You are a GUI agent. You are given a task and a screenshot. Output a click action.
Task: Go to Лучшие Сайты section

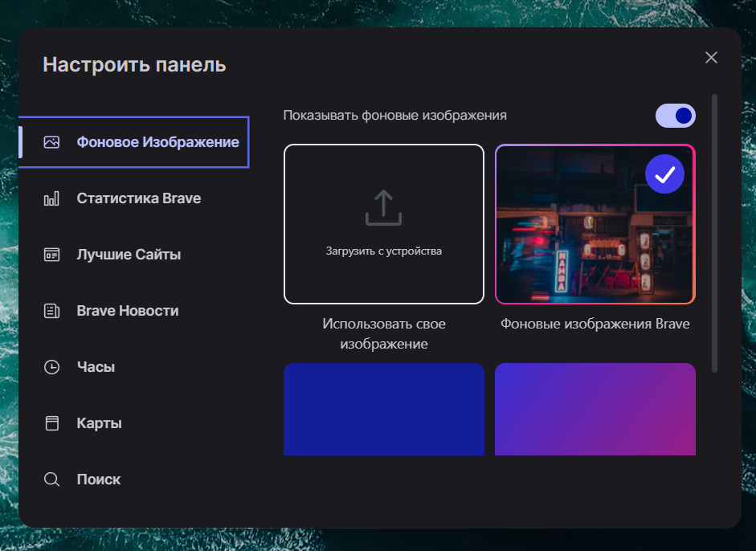click(x=133, y=255)
